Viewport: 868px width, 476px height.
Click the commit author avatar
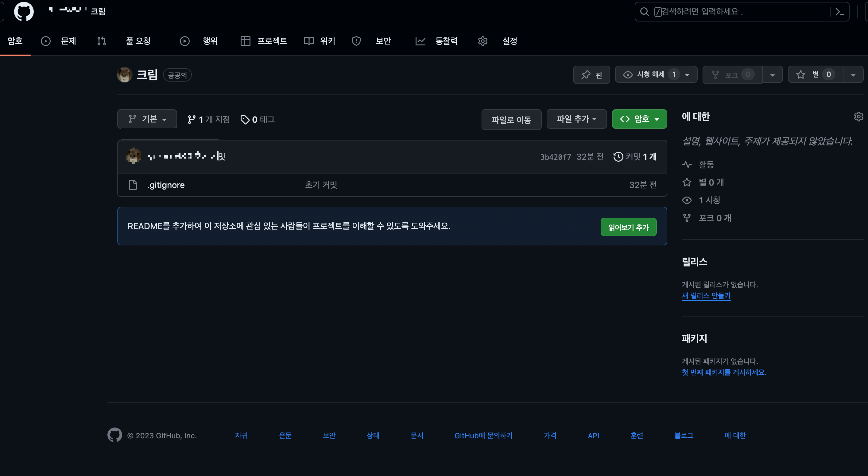point(134,156)
